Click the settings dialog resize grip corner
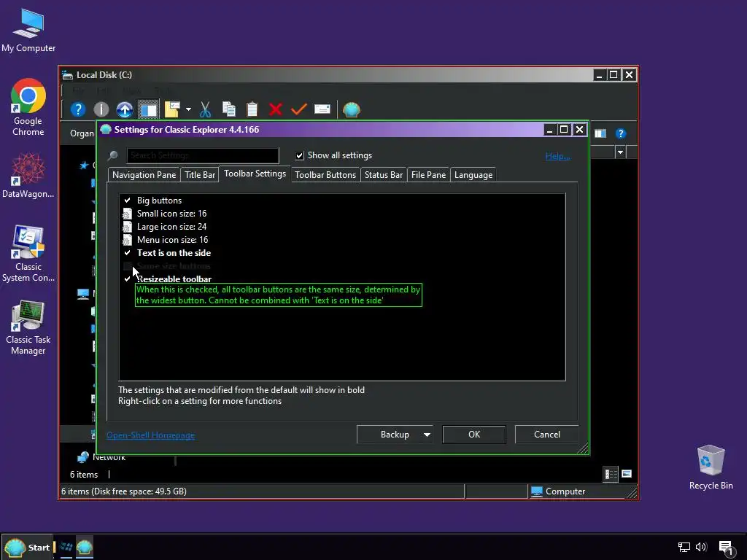 click(x=583, y=448)
